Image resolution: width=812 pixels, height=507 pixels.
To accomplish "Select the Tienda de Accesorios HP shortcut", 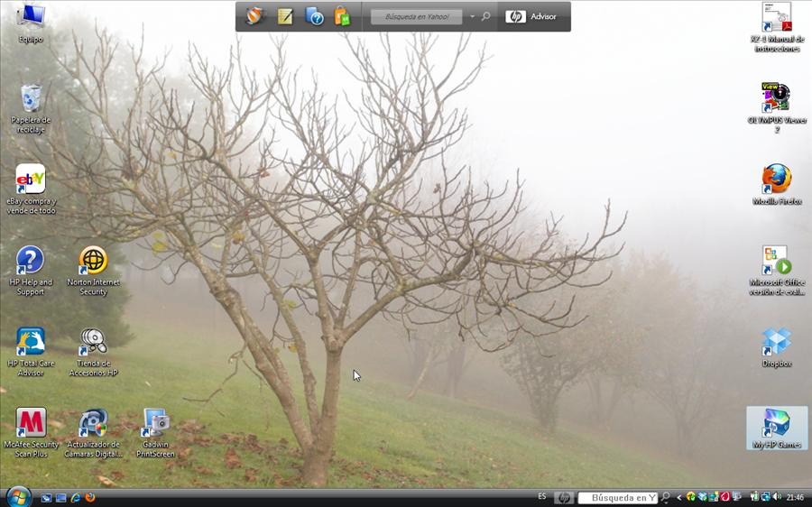I will 93,352.
